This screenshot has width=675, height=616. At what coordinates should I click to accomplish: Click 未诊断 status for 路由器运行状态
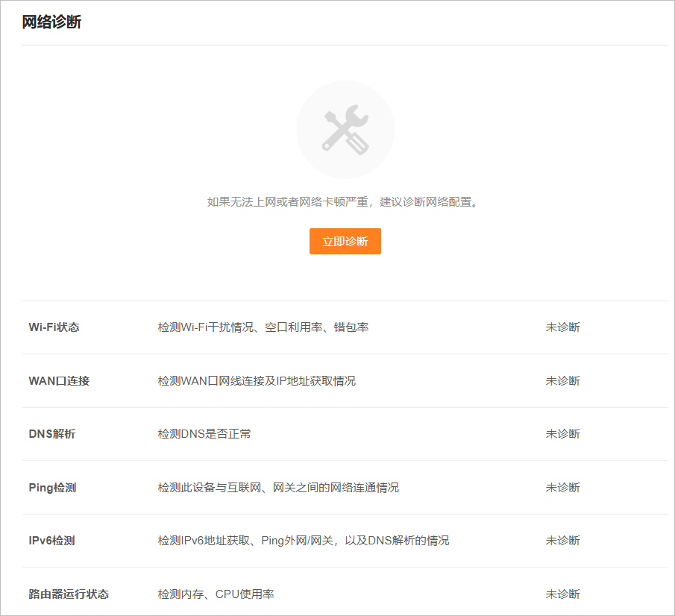[x=562, y=594]
